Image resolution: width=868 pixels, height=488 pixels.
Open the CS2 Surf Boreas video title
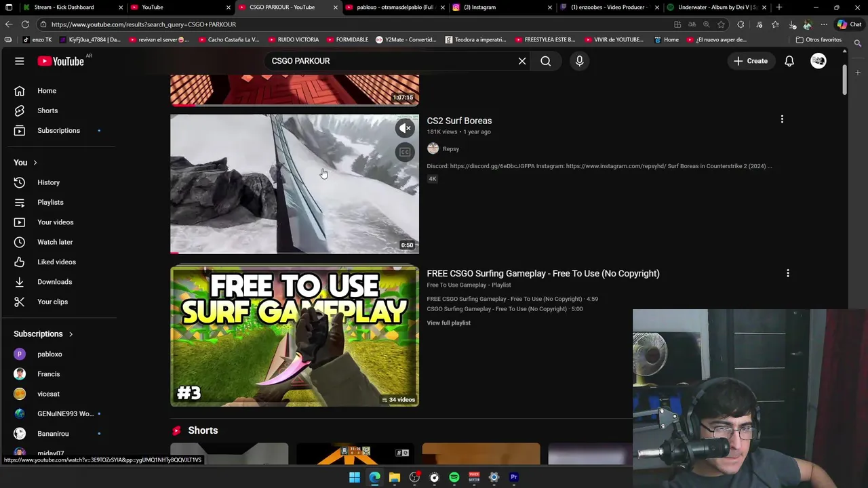coord(459,121)
